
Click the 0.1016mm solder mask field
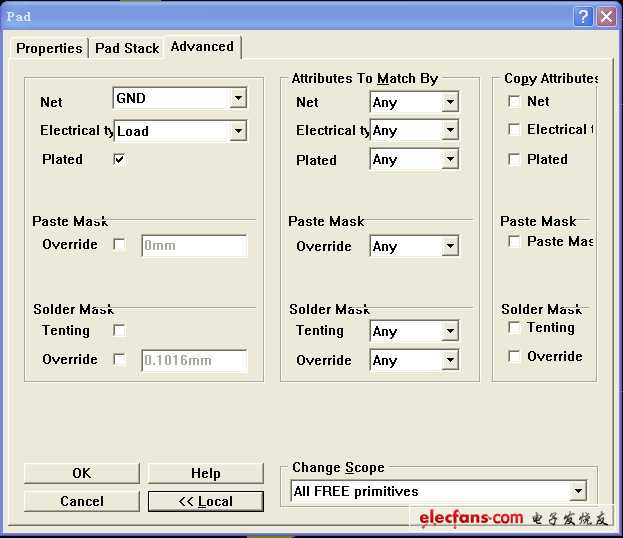[x=194, y=360]
